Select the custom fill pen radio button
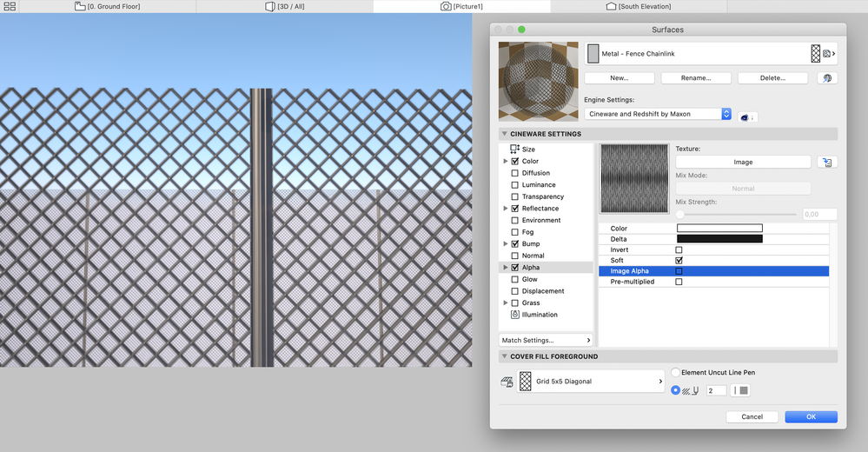The height and width of the screenshot is (452, 868). [675, 390]
